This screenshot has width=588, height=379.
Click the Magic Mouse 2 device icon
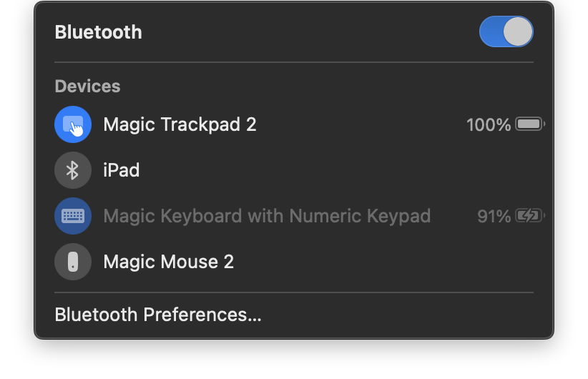click(73, 262)
